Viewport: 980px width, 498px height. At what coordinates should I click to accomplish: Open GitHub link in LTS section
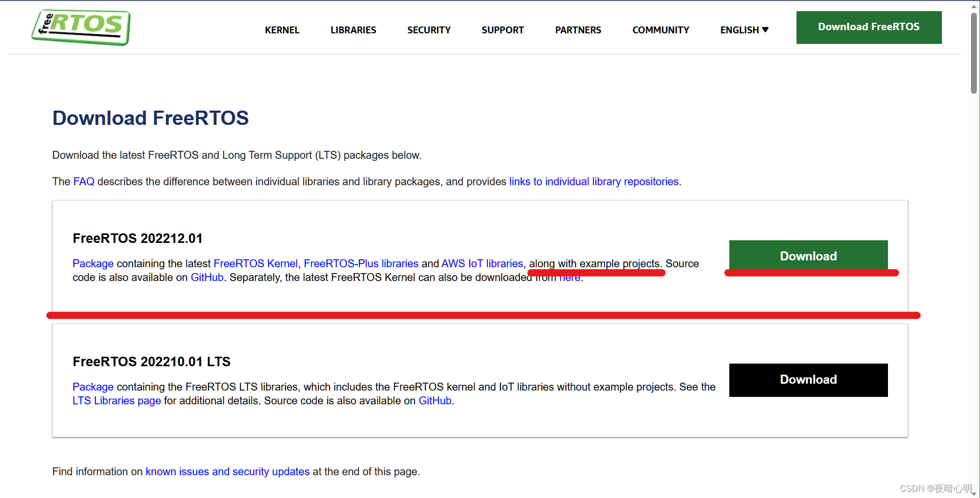tap(435, 401)
